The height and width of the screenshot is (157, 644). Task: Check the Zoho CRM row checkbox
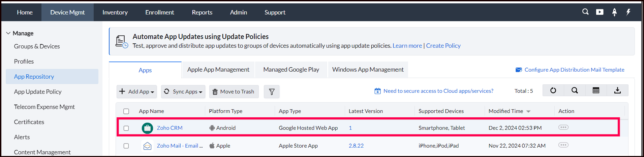click(x=126, y=128)
